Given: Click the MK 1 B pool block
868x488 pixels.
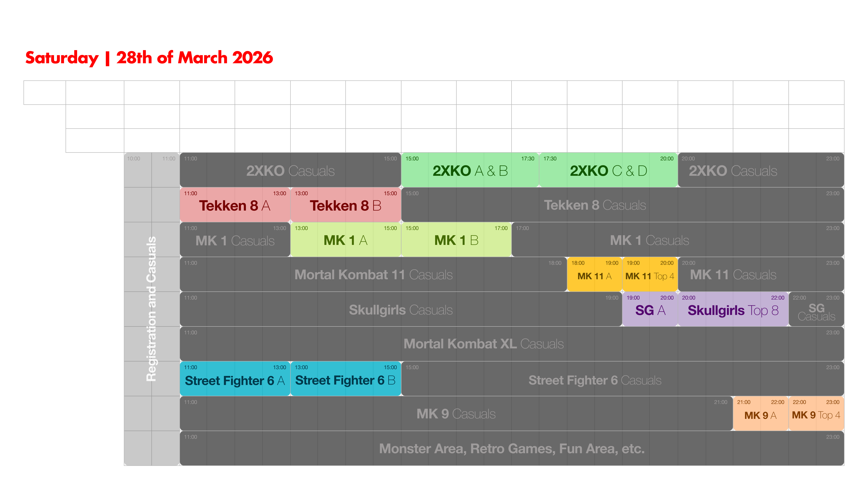Looking at the screenshot, I should (456, 240).
